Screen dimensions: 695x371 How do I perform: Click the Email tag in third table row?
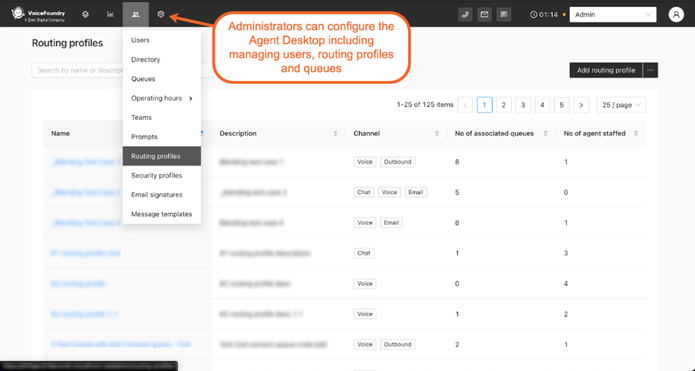point(391,223)
